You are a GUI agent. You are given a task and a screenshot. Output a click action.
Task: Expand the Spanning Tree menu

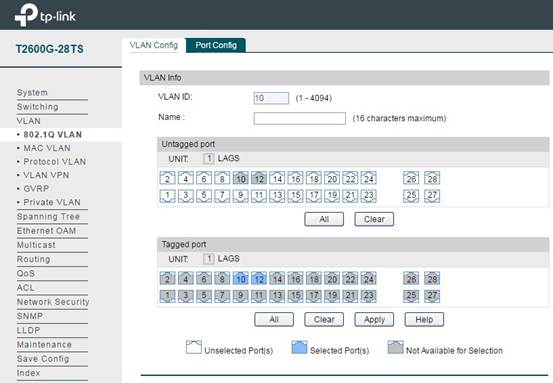(x=48, y=217)
